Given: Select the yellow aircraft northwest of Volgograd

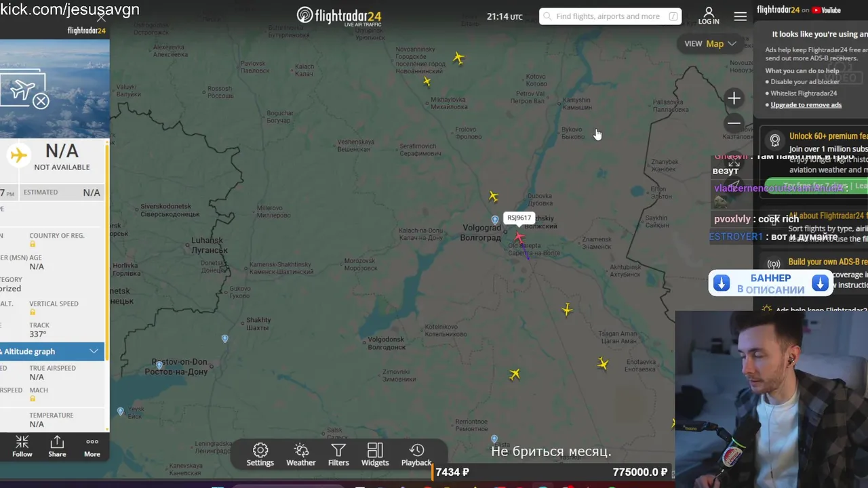Looking at the screenshot, I should click(x=494, y=197).
